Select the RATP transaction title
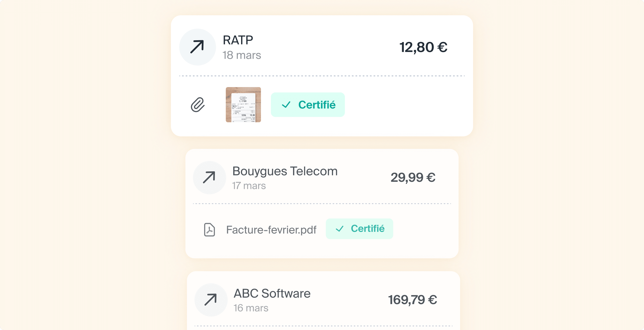 click(238, 40)
